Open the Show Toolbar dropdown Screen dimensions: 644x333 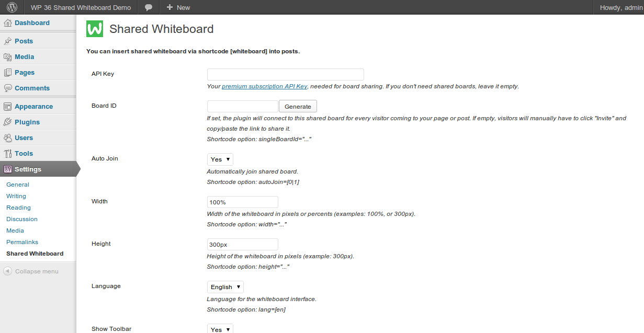tap(220, 329)
